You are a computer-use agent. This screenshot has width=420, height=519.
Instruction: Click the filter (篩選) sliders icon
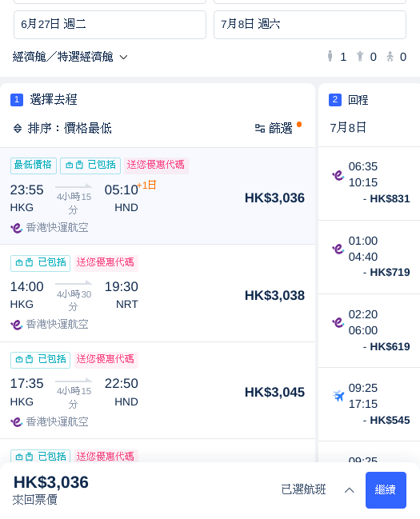[x=260, y=129]
